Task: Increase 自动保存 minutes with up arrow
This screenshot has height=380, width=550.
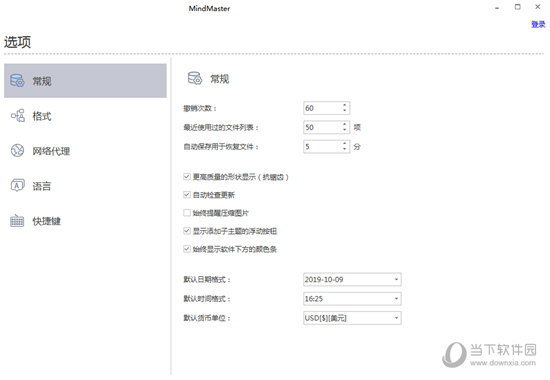Action: tap(344, 144)
